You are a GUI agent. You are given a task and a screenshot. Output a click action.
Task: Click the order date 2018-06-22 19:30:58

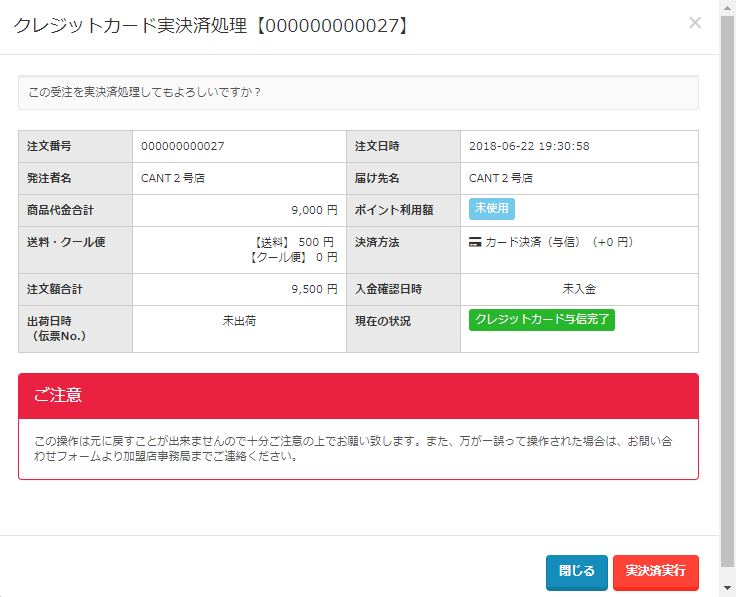click(529, 146)
